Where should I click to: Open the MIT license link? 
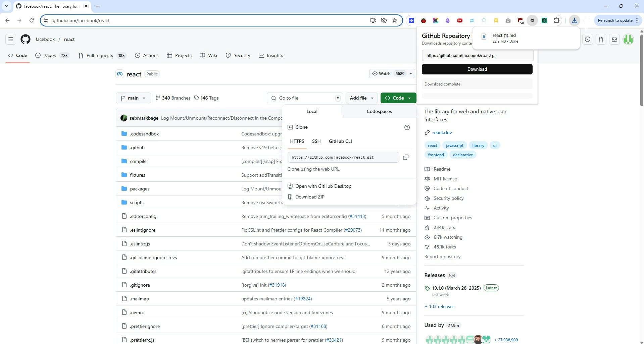click(x=445, y=179)
